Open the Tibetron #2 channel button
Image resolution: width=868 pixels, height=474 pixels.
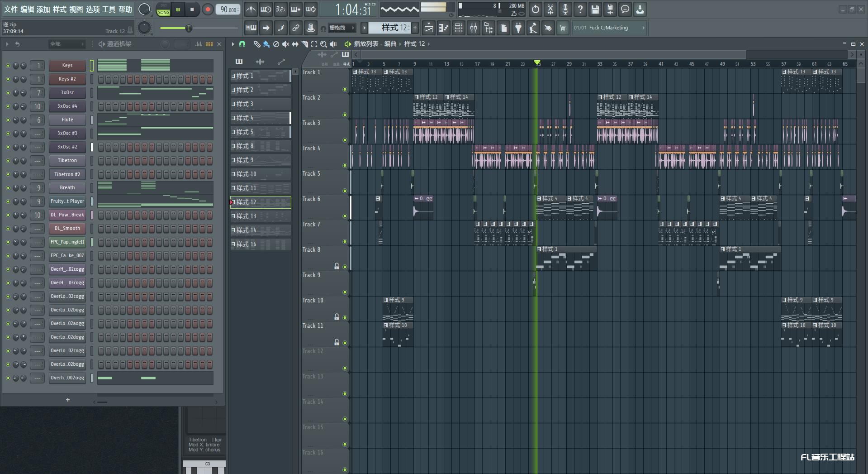67,174
